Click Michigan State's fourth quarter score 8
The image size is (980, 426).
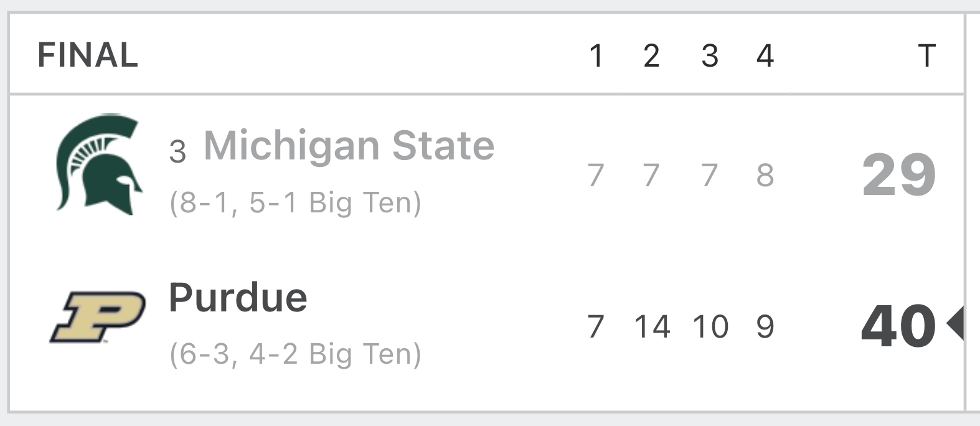tap(765, 175)
